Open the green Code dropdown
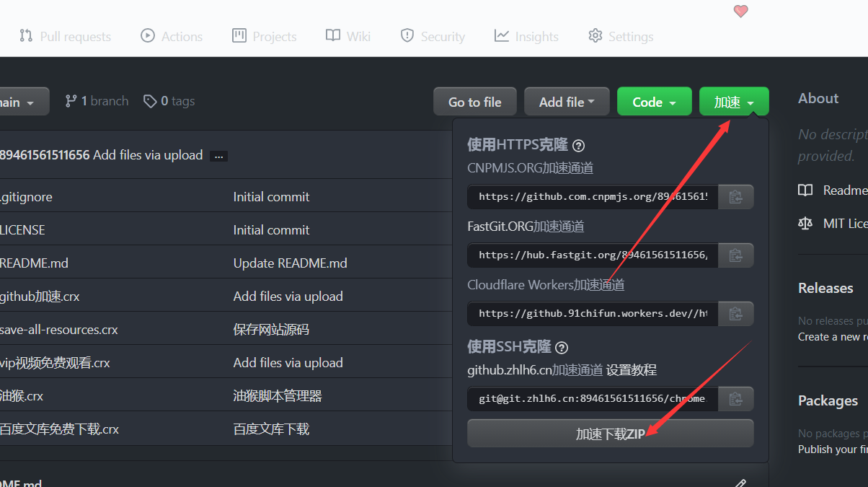Image resolution: width=868 pixels, height=487 pixels. tap(655, 102)
